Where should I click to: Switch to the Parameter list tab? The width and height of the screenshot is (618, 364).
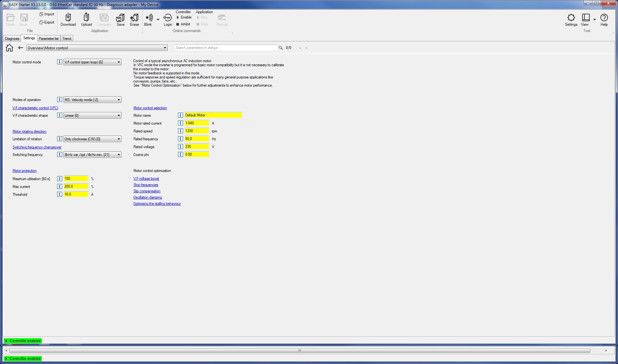pos(49,39)
